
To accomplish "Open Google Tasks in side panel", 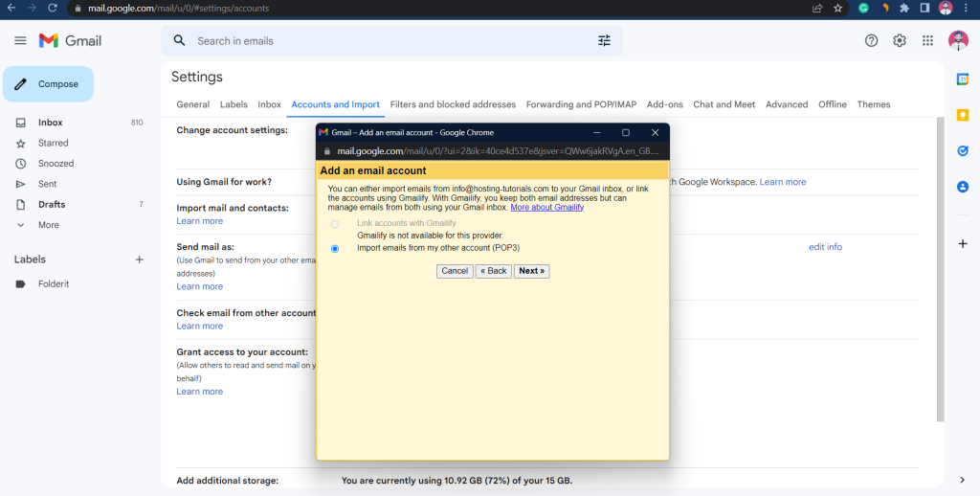I will tap(963, 150).
